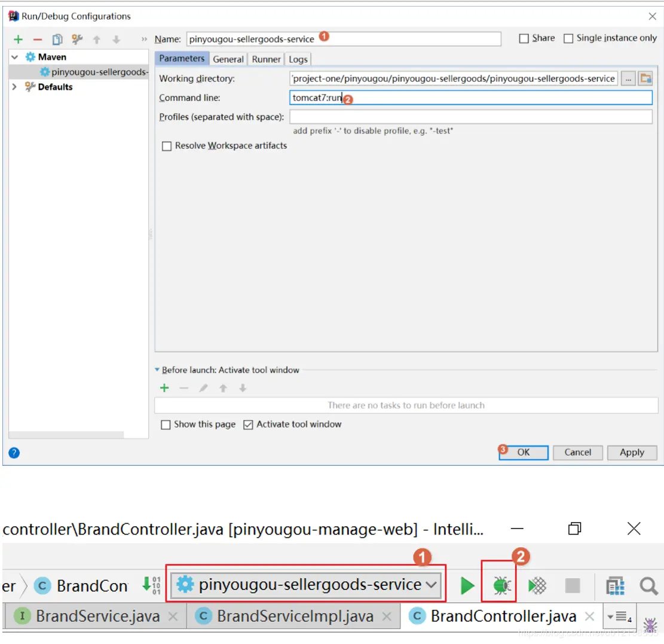Close the BrandController.java tab
The width and height of the screenshot is (664, 644).
(589, 616)
